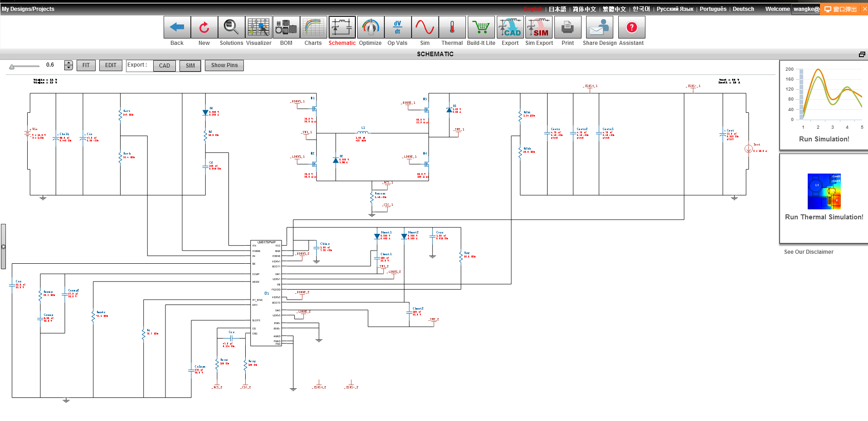Export schematic via the CAD button

(x=165, y=66)
